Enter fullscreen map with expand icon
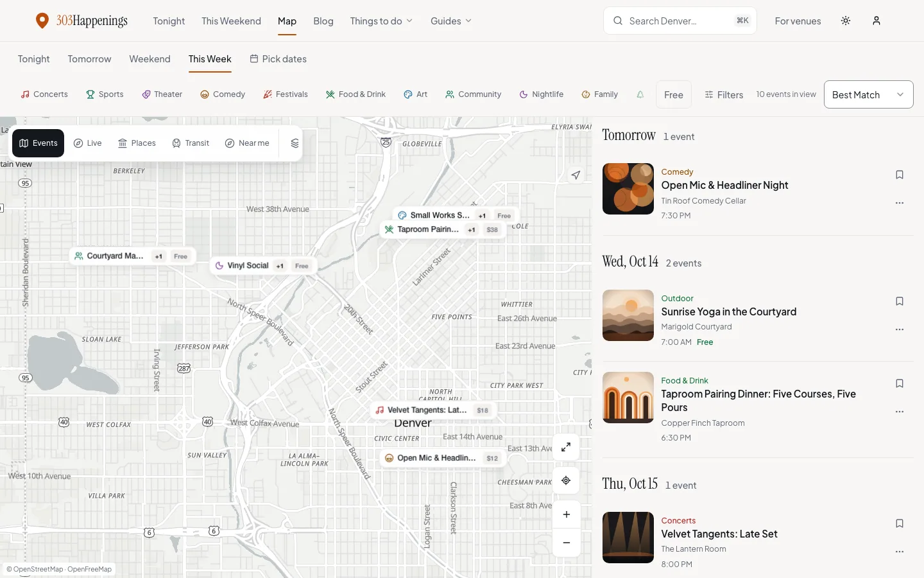 coord(566,447)
